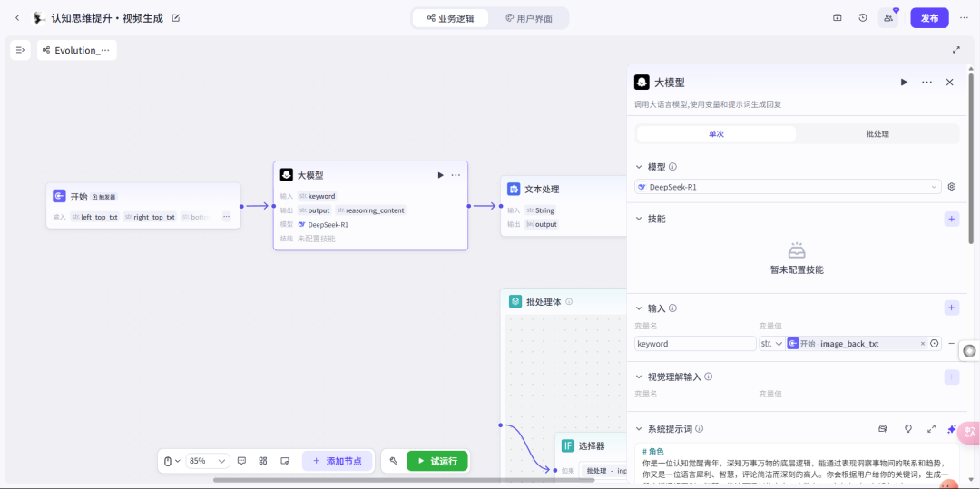
Task: Click the horizontal canvas scrollbar
Action: (404, 480)
